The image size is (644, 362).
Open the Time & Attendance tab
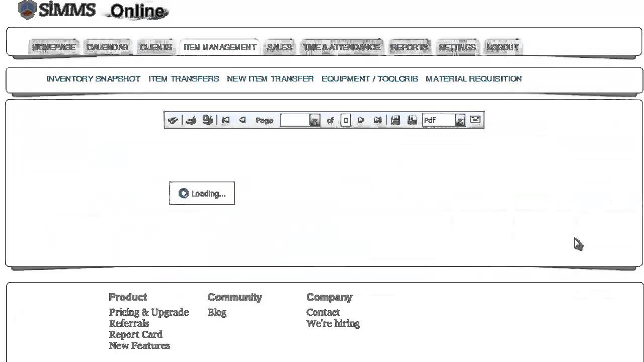[342, 47]
